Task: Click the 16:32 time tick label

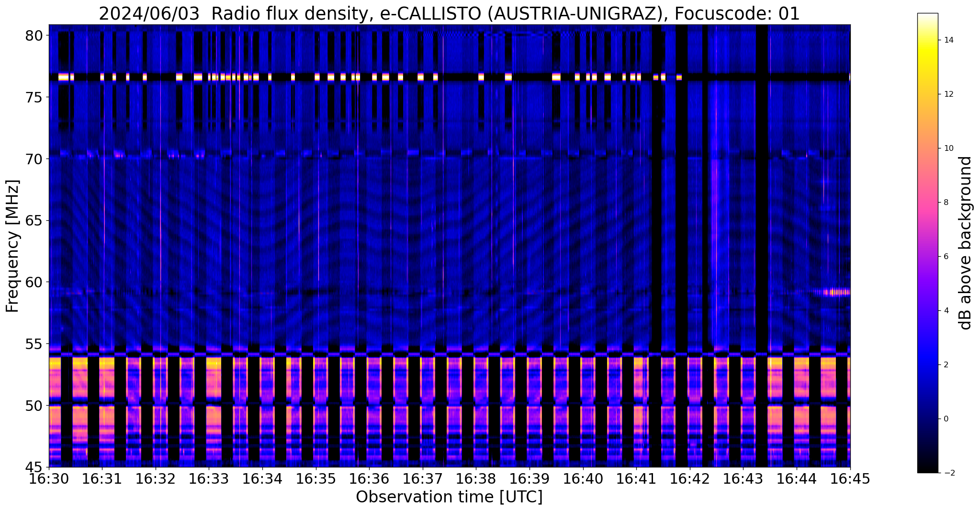Action: coord(156,479)
